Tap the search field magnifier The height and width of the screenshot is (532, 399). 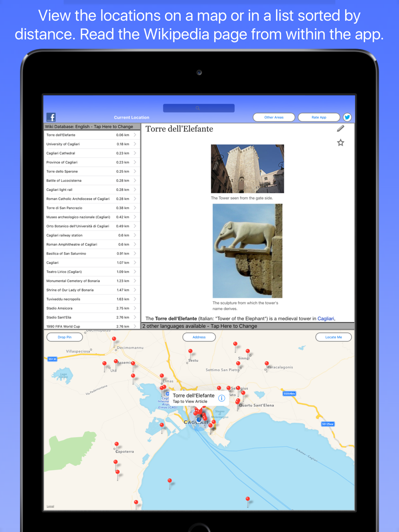(x=198, y=108)
